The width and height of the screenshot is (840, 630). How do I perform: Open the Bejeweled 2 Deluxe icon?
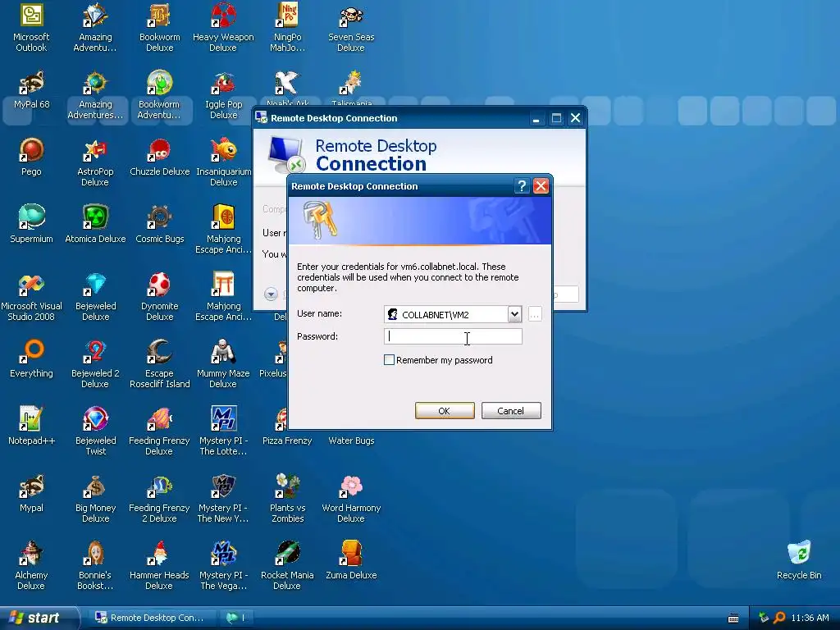click(95, 364)
